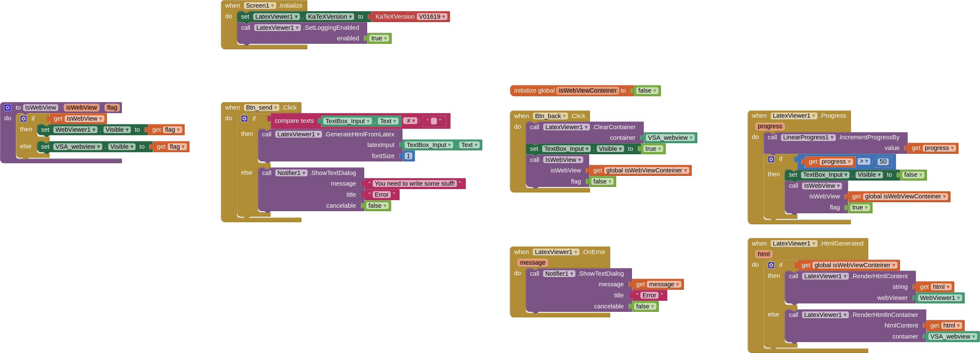980x353 pixels.
Task: Toggle the false value of global isWebViewConteiner initializer
Action: click(x=648, y=90)
